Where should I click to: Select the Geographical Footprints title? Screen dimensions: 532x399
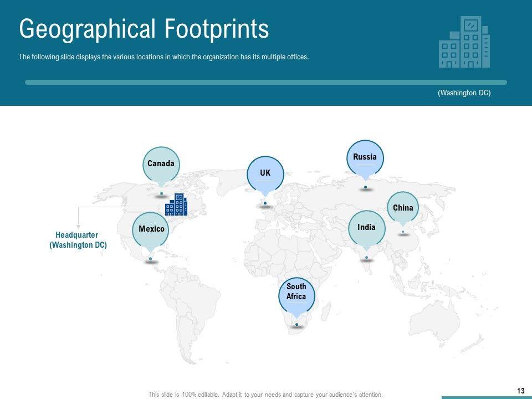tap(144, 29)
